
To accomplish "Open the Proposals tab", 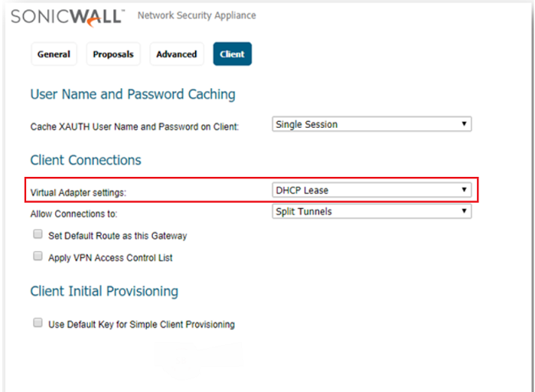I will coord(113,54).
